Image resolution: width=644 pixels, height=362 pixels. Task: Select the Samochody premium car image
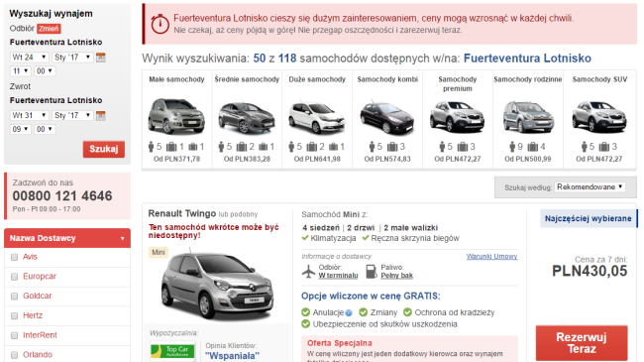click(457, 117)
